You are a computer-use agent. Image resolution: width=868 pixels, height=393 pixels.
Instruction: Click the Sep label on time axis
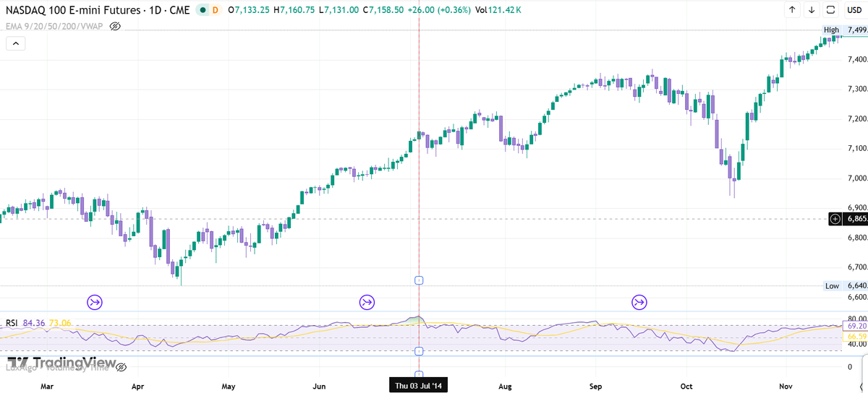pos(596,386)
